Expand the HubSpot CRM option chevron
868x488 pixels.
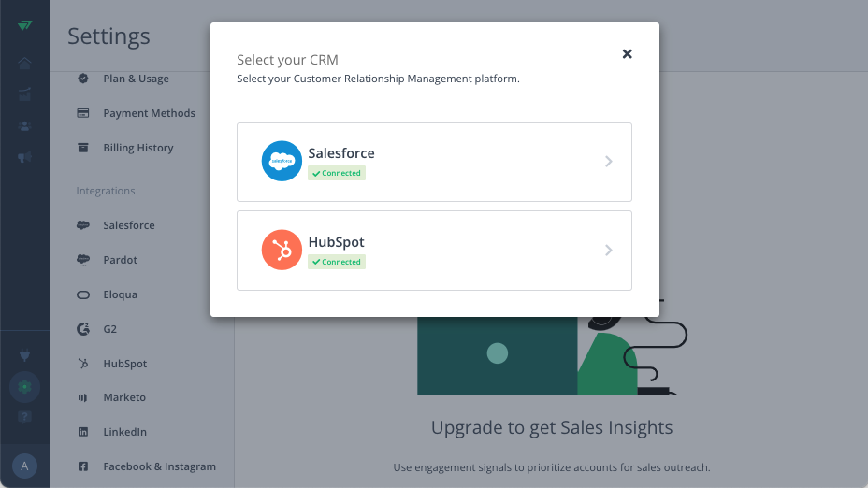[608, 251]
